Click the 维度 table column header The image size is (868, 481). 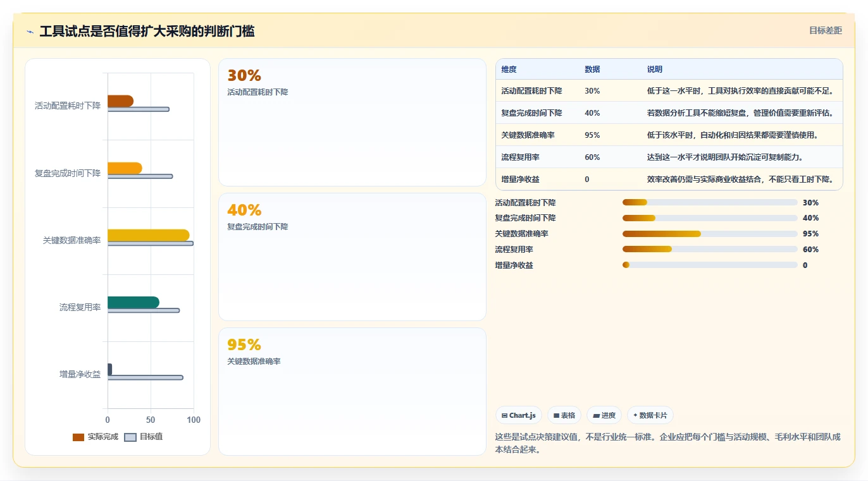click(509, 69)
